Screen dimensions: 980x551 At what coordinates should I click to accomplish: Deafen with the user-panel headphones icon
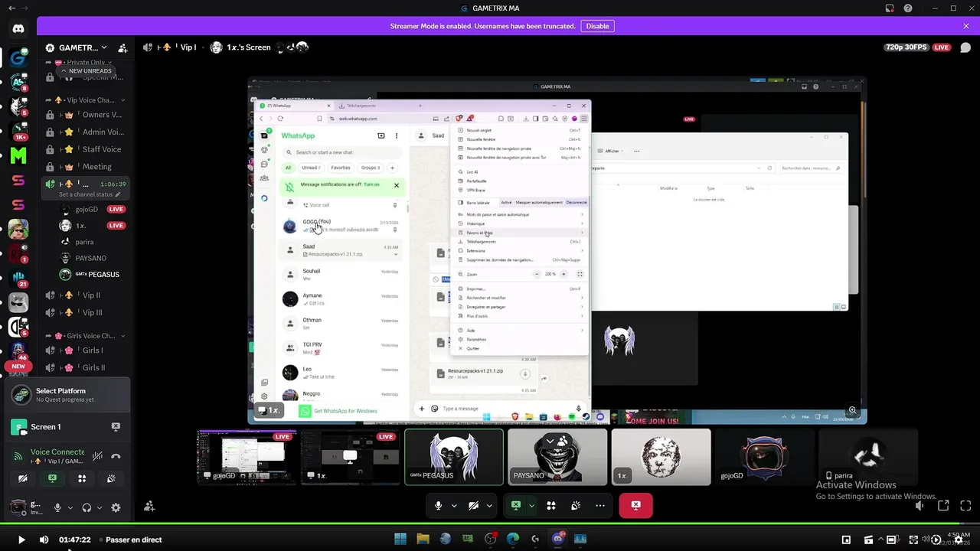pos(87,507)
